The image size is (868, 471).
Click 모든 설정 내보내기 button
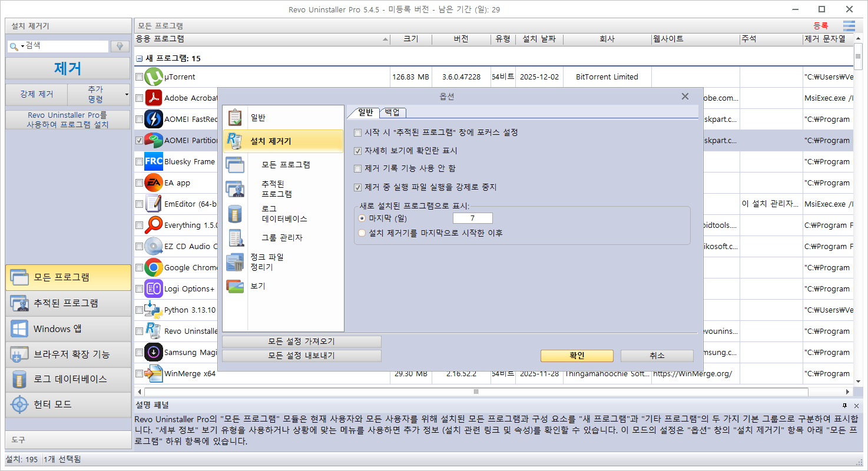[302, 356]
